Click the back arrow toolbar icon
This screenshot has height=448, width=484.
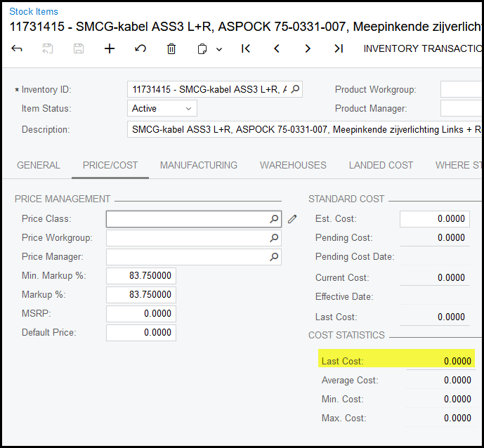[17, 48]
